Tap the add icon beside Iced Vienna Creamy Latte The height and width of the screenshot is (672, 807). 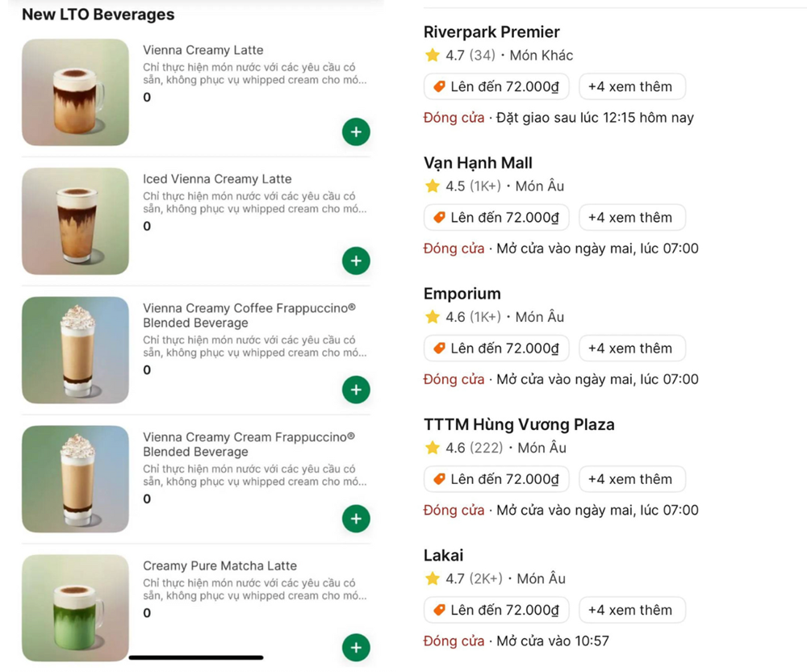355,261
